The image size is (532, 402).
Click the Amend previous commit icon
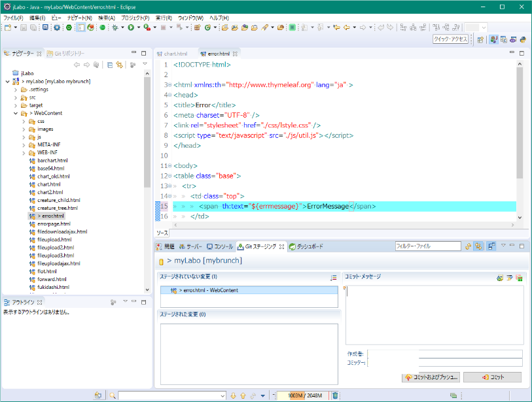click(500, 278)
